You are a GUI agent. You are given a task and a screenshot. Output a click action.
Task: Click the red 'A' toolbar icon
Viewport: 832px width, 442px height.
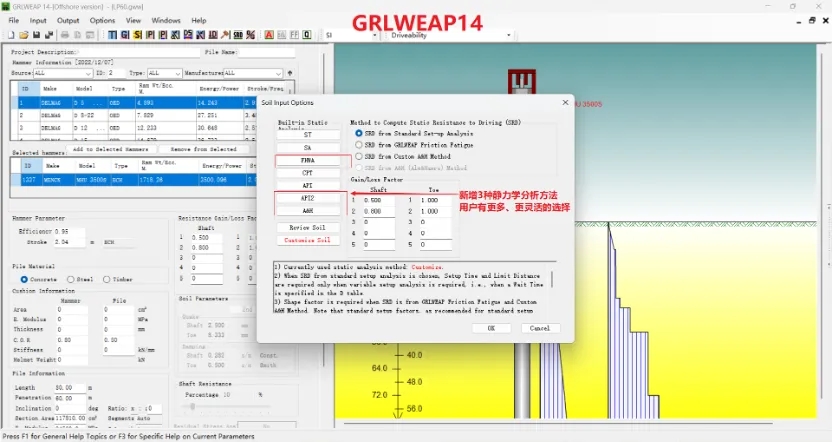coord(268,35)
